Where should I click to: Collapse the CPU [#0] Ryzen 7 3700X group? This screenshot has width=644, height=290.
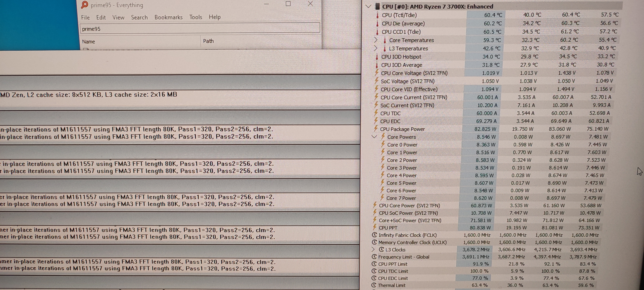pyautogui.click(x=368, y=6)
